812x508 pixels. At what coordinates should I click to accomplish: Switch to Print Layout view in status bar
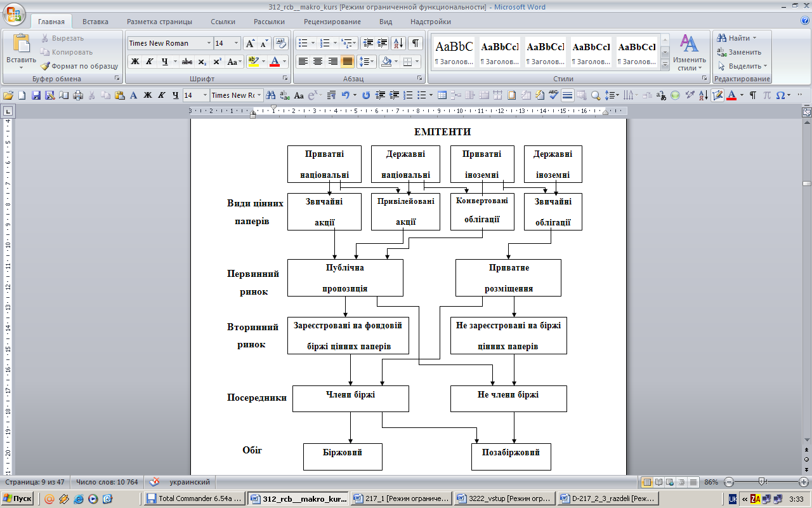pos(647,482)
